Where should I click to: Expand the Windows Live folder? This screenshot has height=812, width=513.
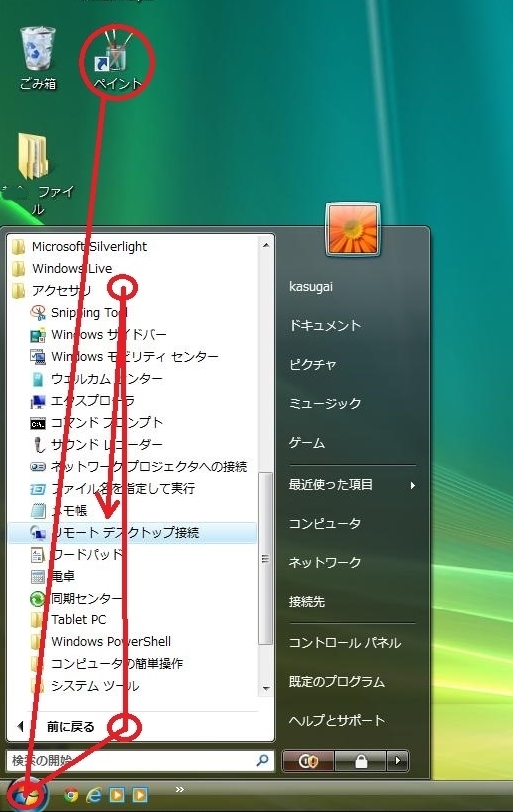62,269
